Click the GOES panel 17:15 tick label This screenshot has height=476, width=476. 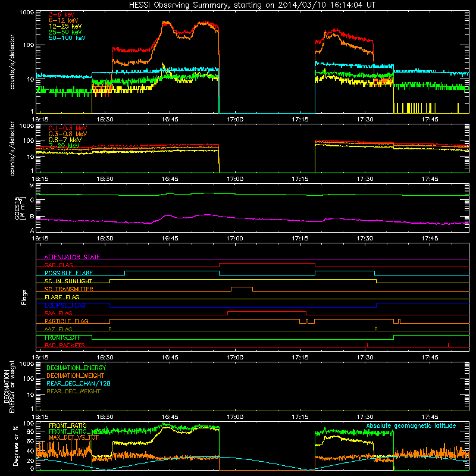click(300, 239)
